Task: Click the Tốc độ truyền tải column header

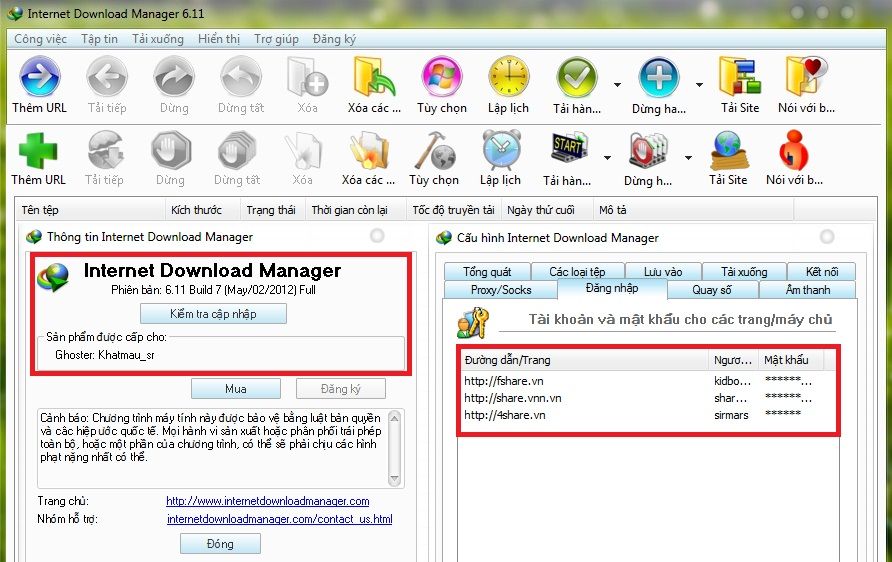Action: [x=454, y=210]
